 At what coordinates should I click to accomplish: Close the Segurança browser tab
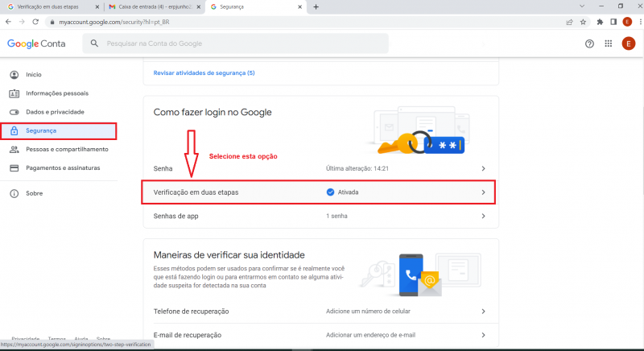tap(299, 7)
